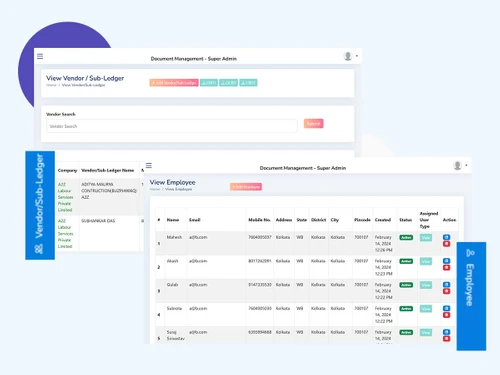Click the ADITYA MAURYA CONSTRUCTION vendor name
This screenshot has width=500, height=375.
pyautogui.click(x=109, y=191)
